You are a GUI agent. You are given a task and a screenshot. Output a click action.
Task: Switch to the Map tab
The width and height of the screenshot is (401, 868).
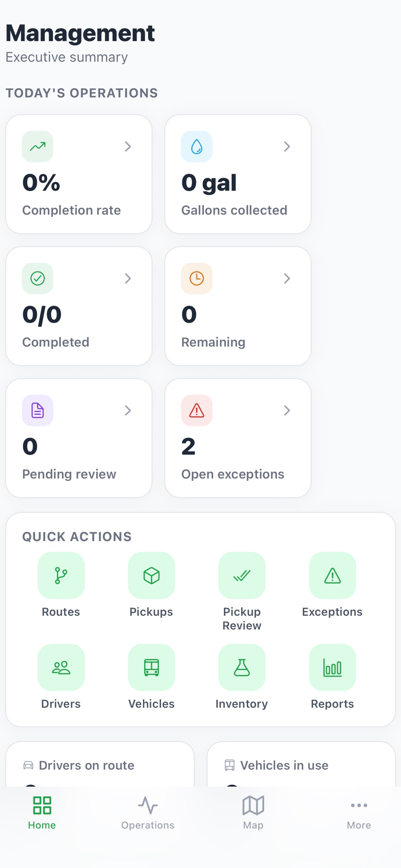point(253,813)
